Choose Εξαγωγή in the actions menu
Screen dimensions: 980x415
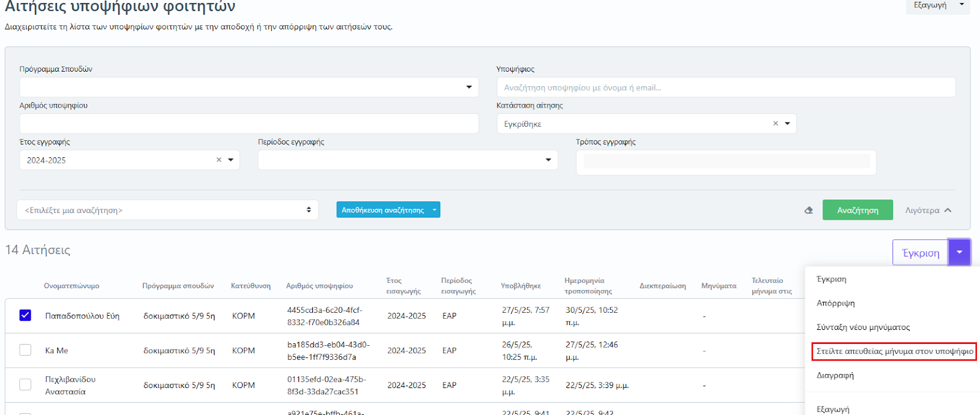pos(833,409)
